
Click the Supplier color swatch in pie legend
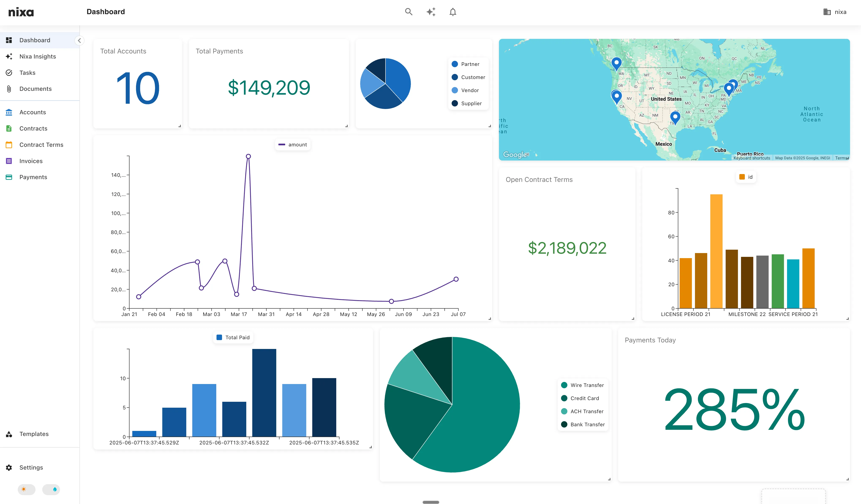coord(455,103)
